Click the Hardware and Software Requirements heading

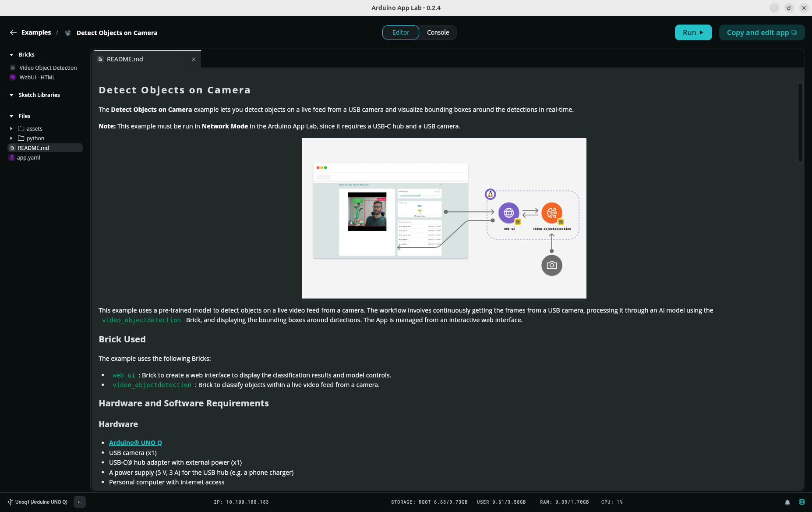point(184,403)
